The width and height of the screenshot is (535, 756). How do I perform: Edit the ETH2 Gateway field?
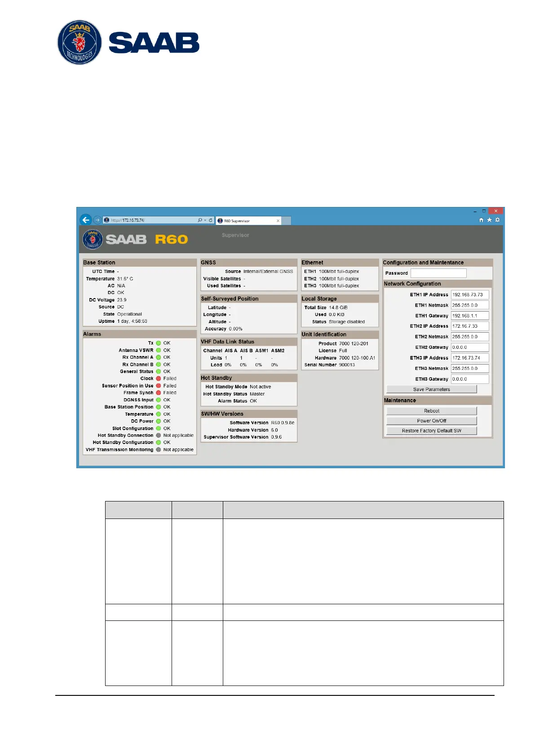tap(470, 347)
